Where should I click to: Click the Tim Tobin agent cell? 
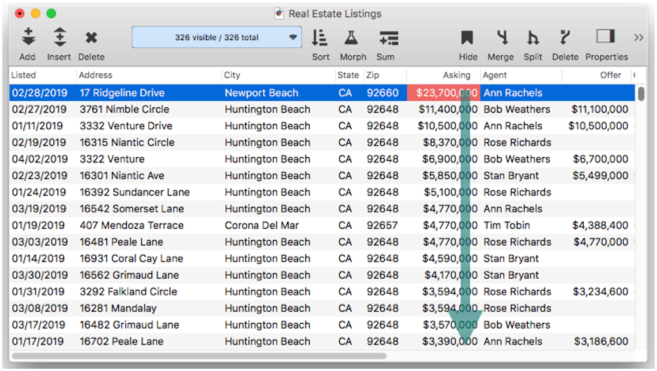tap(507, 226)
